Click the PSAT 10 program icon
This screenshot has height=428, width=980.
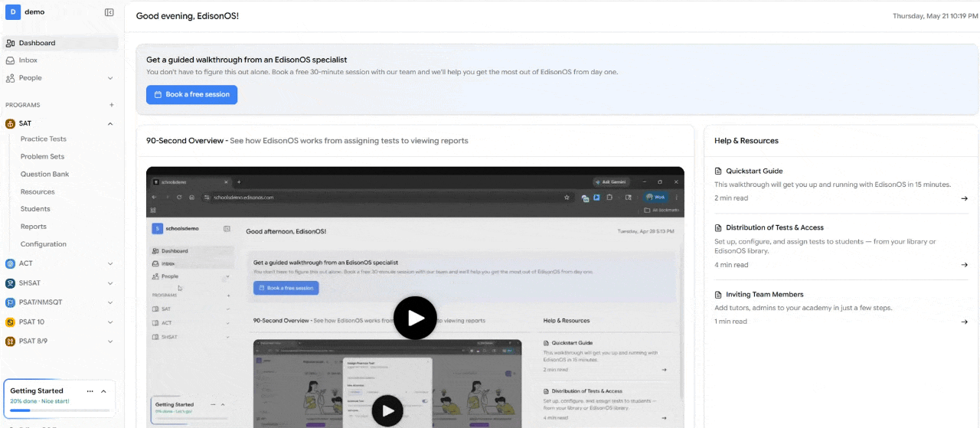tap(11, 322)
